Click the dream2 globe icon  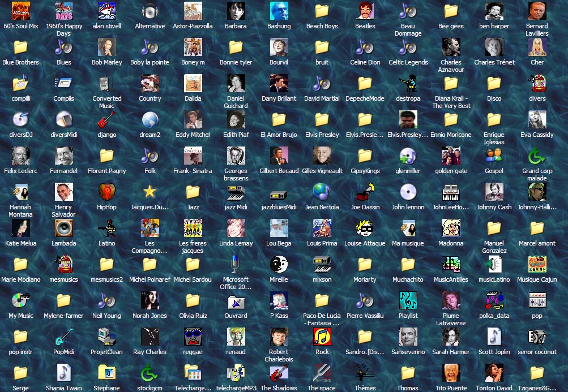click(150, 119)
